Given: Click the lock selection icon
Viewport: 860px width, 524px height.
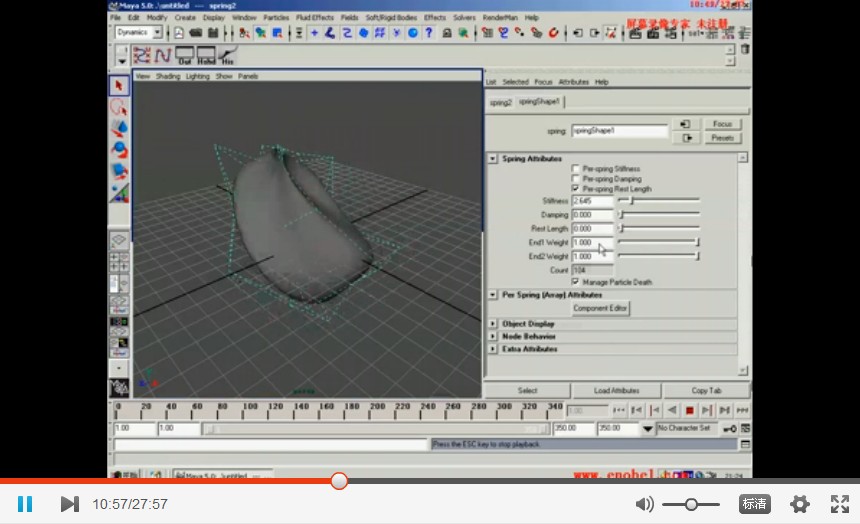Looking at the screenshot, I should coord(447,33).
